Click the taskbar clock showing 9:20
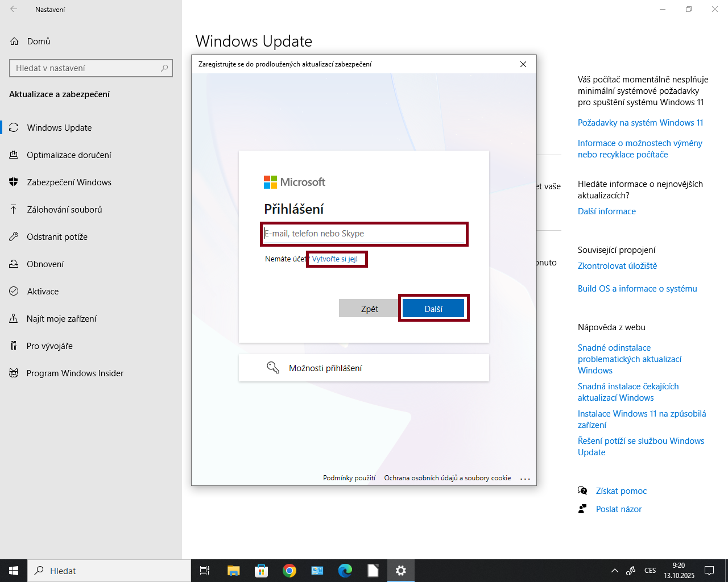 pos(679,571)
